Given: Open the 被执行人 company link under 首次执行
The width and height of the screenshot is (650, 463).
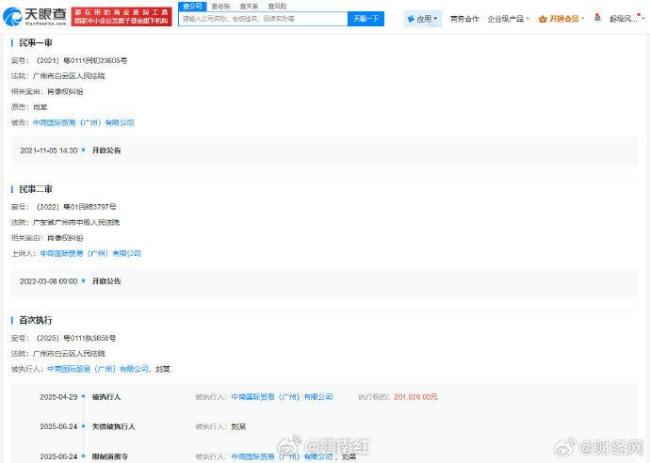Looking at the screenshot, I should coord(98,369).
